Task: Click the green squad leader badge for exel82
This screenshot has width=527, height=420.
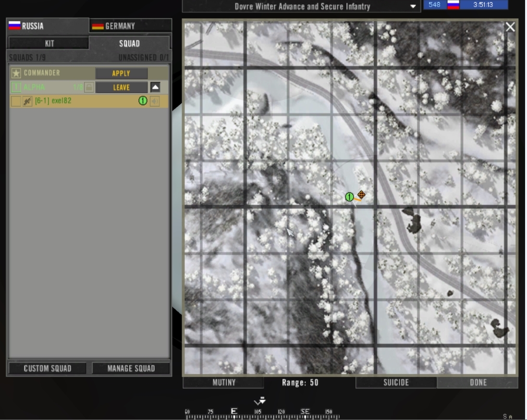Action: point(143,100)
